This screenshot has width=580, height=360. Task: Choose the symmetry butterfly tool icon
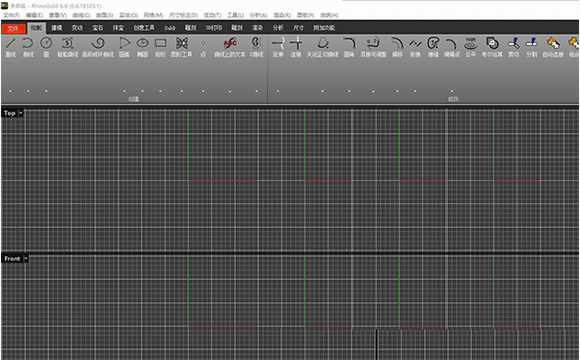click(182, 43)
